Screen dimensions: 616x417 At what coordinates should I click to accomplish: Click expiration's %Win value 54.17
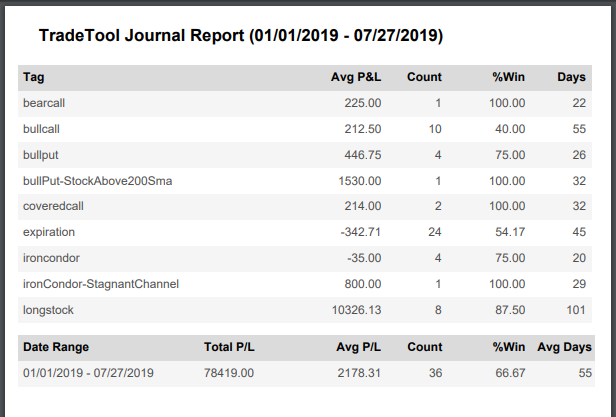510,232
